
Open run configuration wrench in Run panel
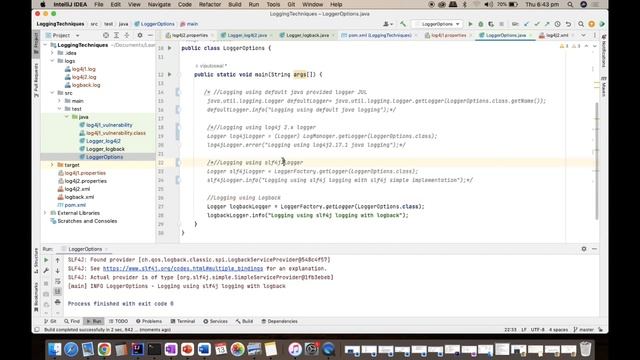(46, 271)
